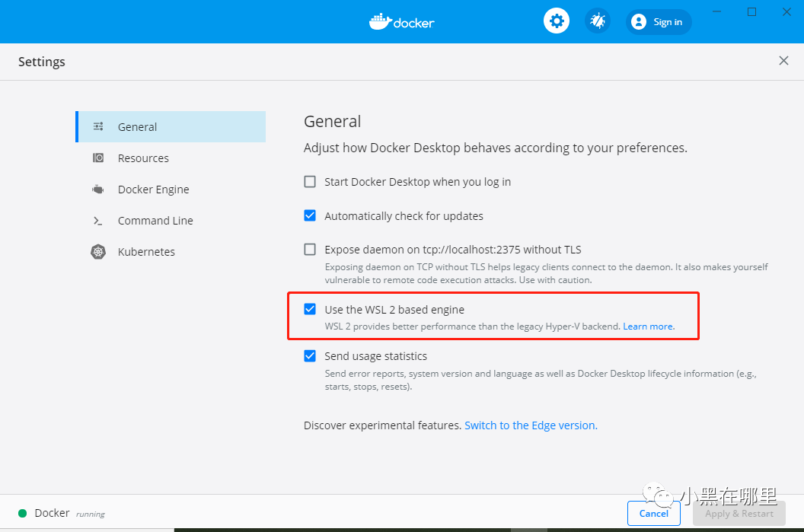Go to Command Line settings
Screen dimensions: 804x532
click(x=171, y=221)
